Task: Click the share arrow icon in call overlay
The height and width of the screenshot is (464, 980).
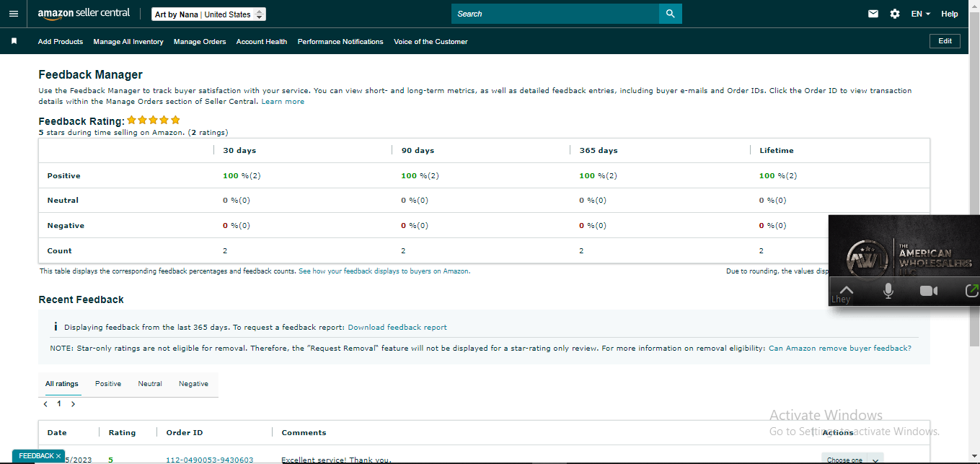Action: (x=971, y=291)
